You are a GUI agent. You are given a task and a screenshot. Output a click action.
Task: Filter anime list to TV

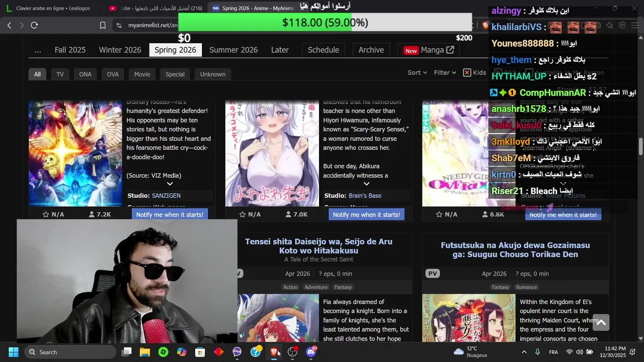pyautogui.click(x=60, y=74)
